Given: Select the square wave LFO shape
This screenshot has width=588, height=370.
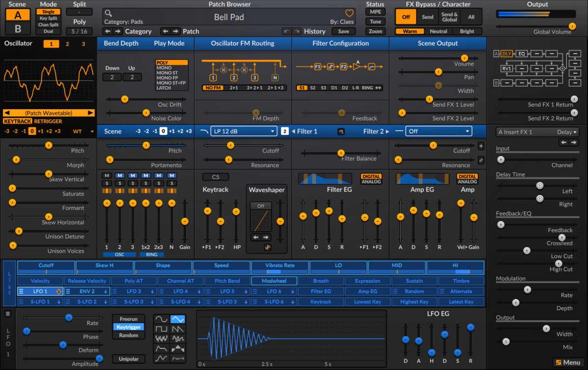Looking at the screenshot, I should click(162, 329).
